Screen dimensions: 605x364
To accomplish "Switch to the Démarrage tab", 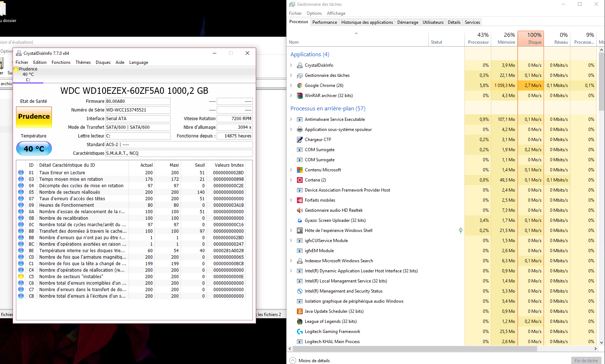I will coord(408,22).
